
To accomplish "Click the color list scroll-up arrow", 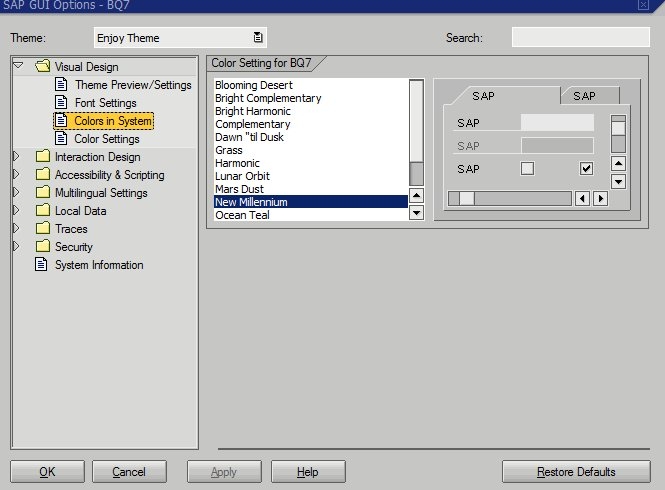I will pos(416,196).
